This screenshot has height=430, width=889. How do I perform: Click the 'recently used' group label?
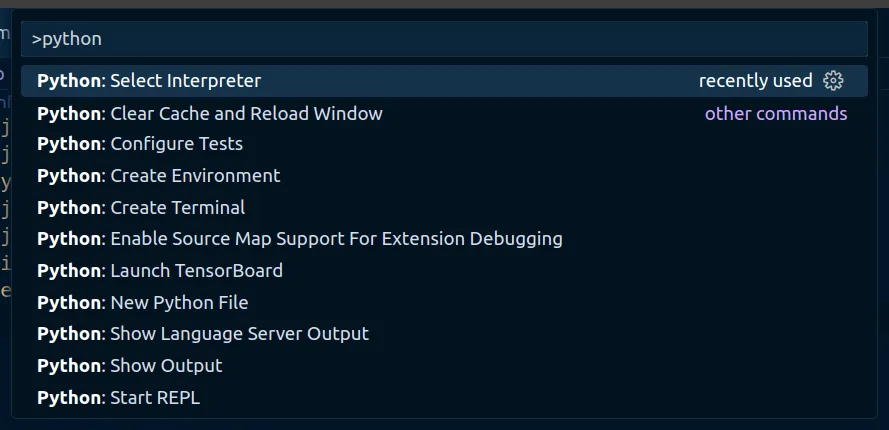point(755,81)
